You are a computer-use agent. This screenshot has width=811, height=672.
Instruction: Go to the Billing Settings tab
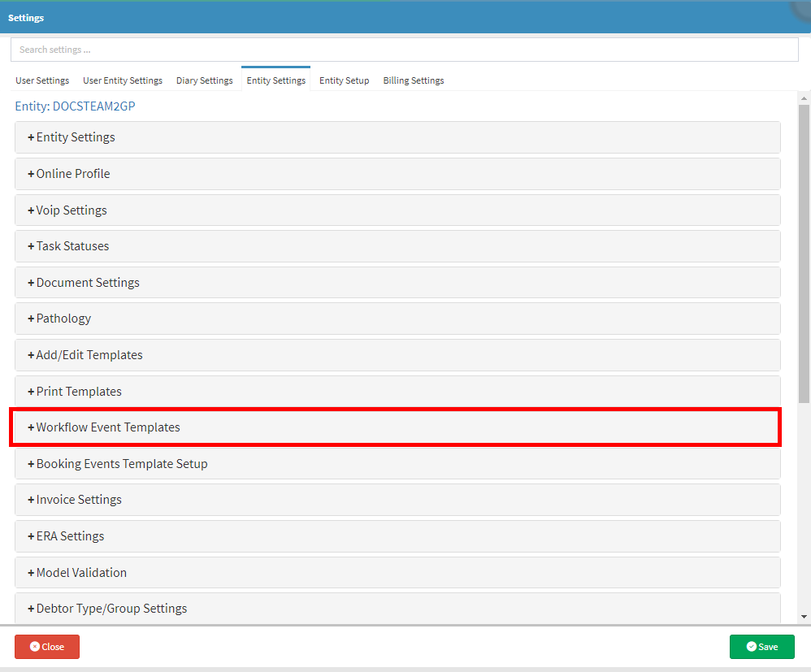(413, 80)
